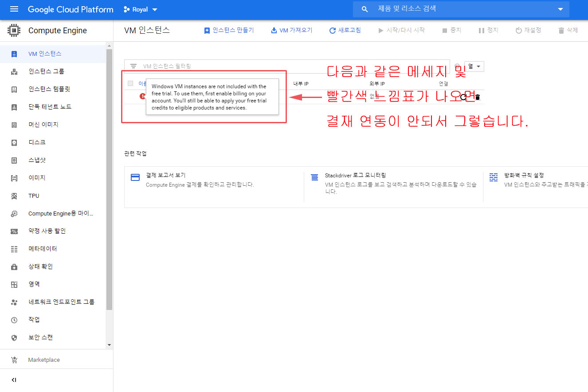This screenshot has height=392, width=588.
Task: Click the TPU sidebar icon
Action: (14, 196)
